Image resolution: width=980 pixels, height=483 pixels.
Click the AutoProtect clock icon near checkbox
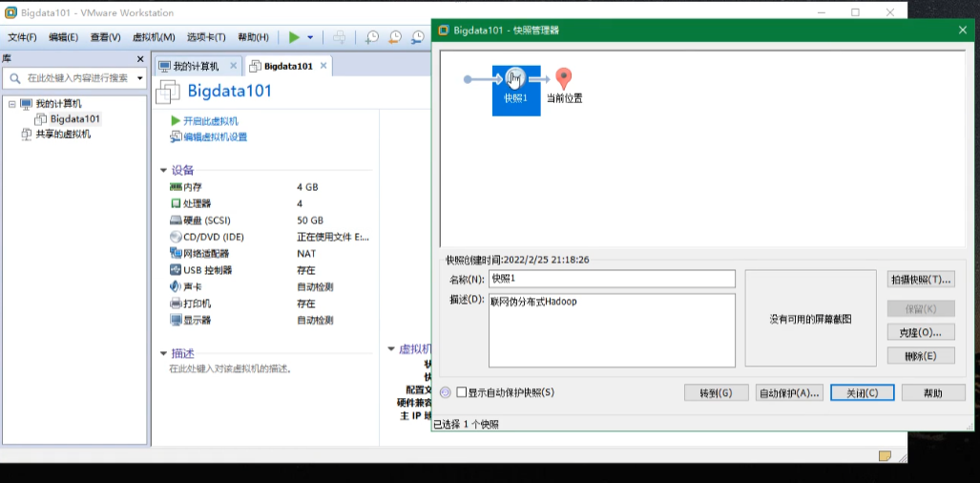tap(446, 392)
